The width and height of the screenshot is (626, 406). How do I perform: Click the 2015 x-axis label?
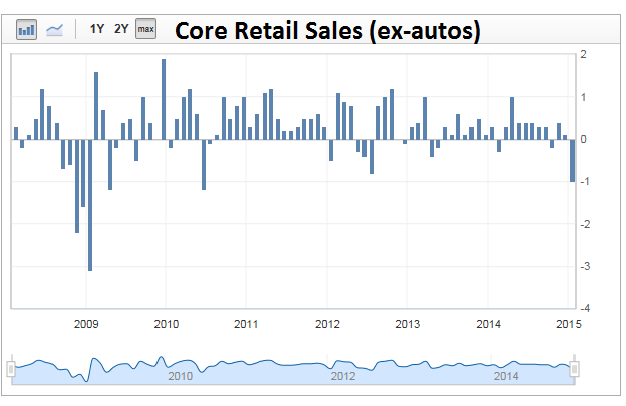point(568,324)
